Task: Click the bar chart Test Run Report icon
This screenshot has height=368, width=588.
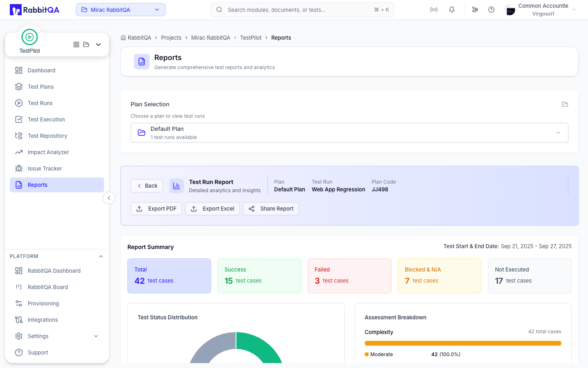Action: (x=176, y=186)
